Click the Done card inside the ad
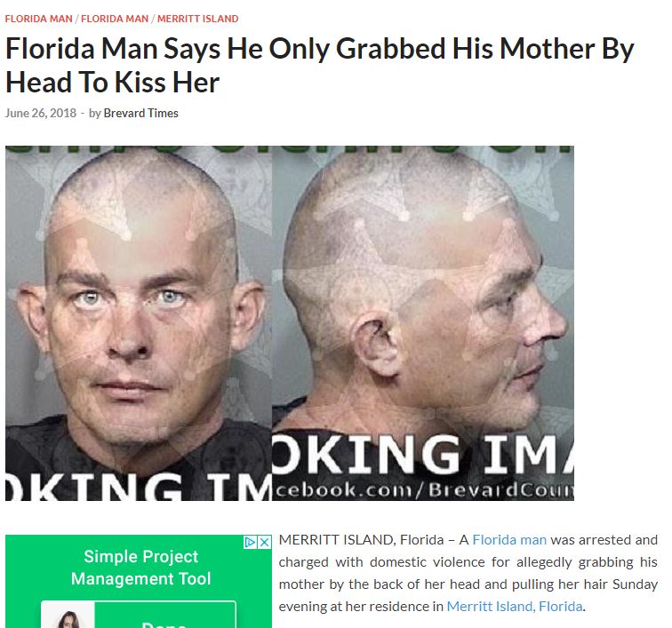Image resolution: width=672 pixels, height=628 pixels. tap(165, 616)
